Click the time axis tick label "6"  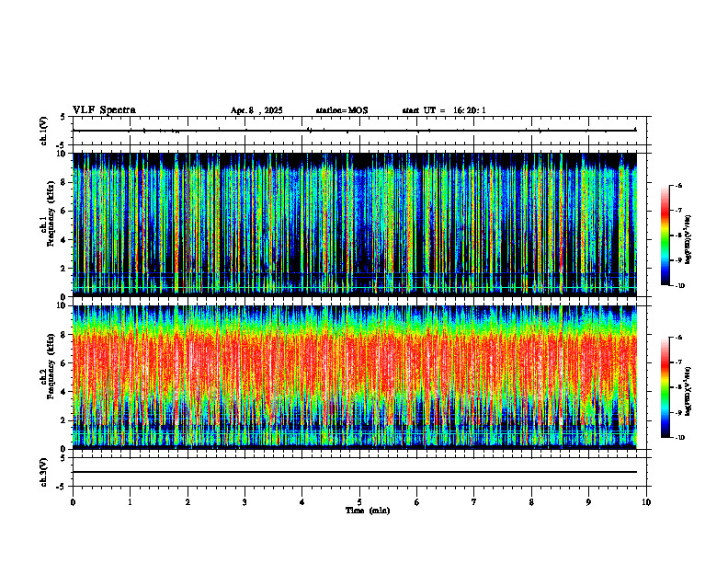pos(417,502)
